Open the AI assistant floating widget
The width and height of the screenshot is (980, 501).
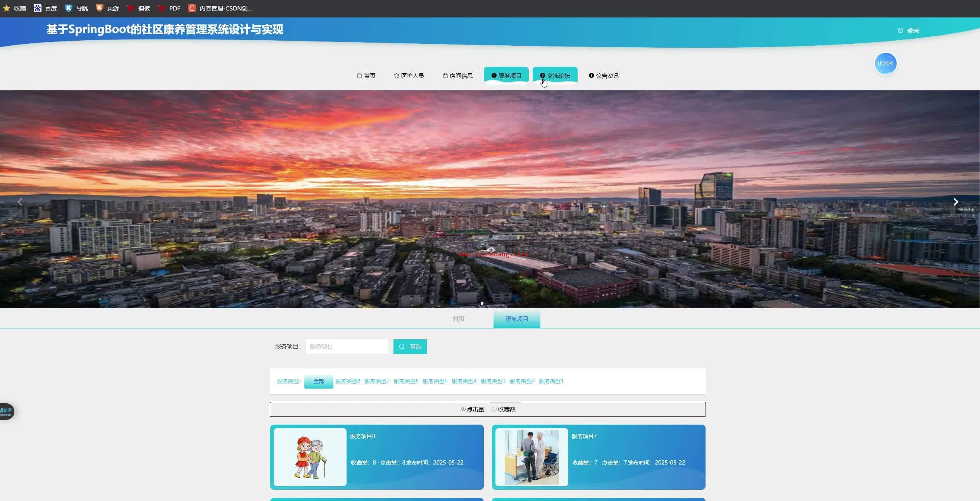(x=7, y=411)
